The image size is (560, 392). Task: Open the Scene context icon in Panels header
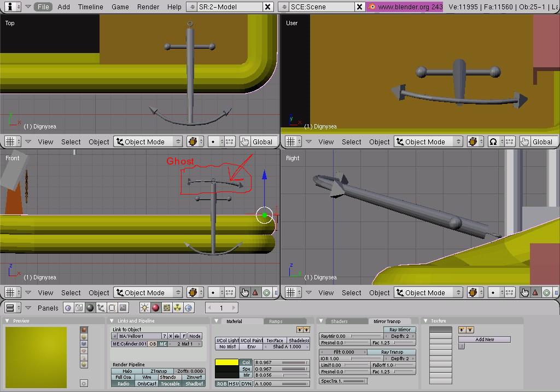pos(123,308)
